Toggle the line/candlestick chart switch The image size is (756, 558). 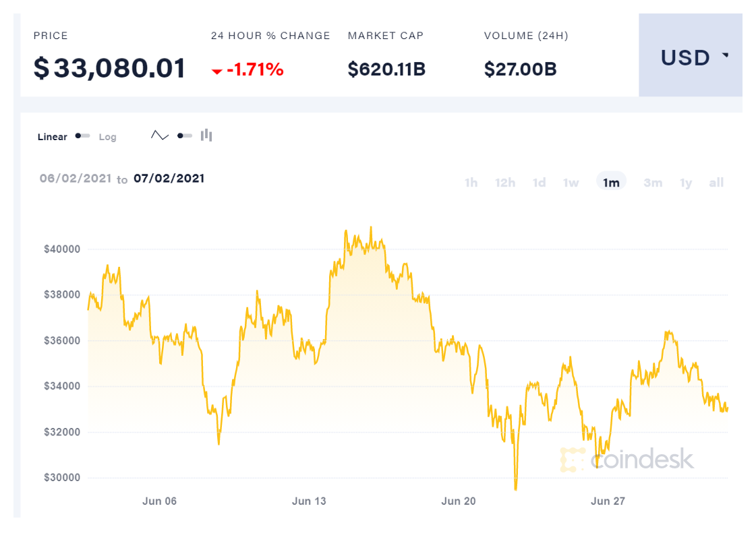pyautogui.click(x=184, y=135)
